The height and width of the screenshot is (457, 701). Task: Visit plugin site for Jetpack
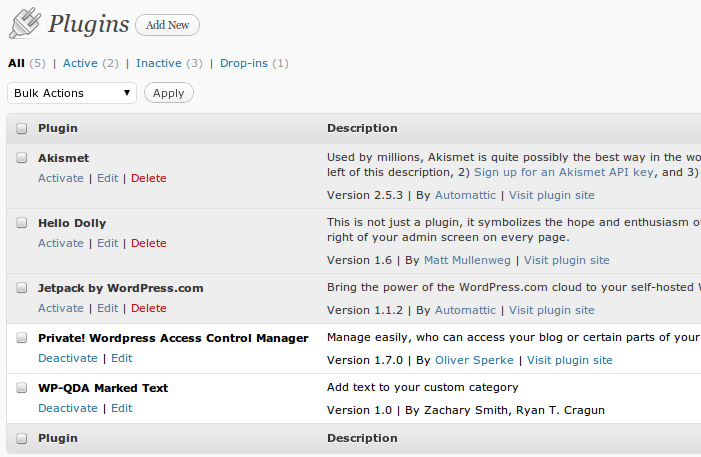(x=552, y=310)
